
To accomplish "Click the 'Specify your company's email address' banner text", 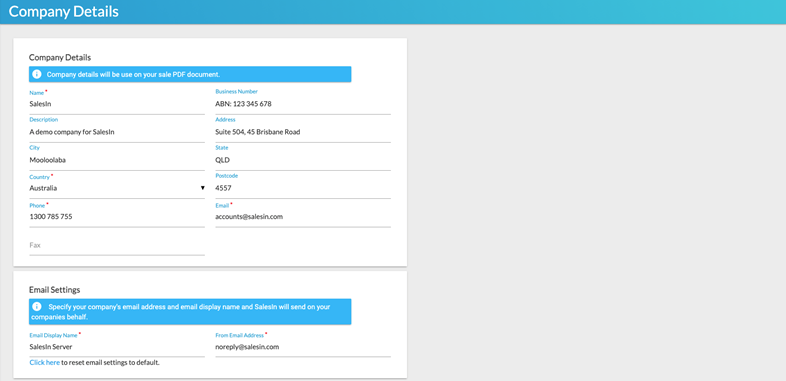I will pyautogui.click(x=180, y=312).
